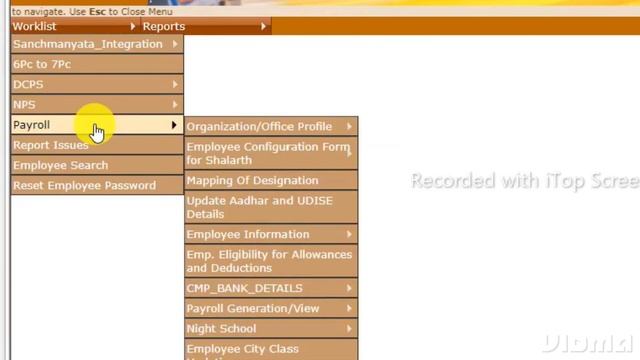This screenshot has height=360, width=640.
Task: Select Employee Configuration Form for Shalarth
Action: pyautogui.click(x=271, y=153)
